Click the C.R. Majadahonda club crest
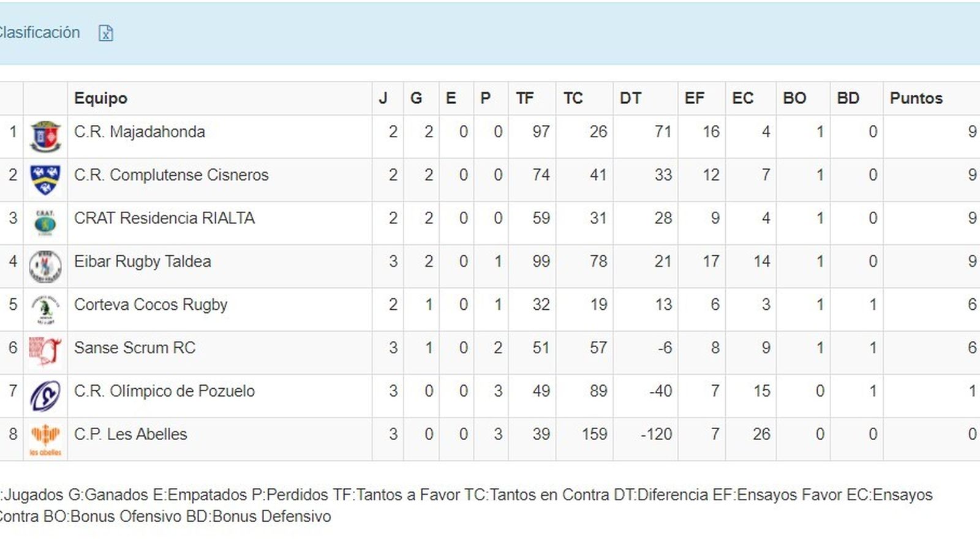 tap(45, 132)
